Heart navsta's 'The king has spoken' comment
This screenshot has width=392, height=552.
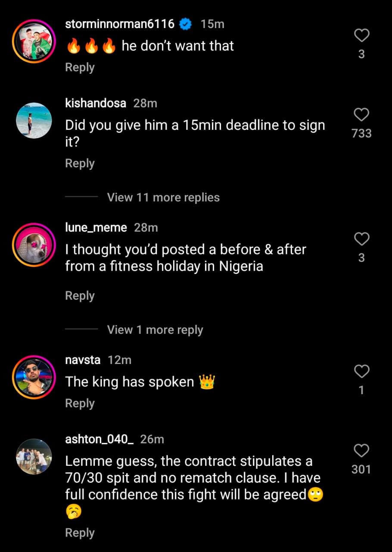[361, 371]
